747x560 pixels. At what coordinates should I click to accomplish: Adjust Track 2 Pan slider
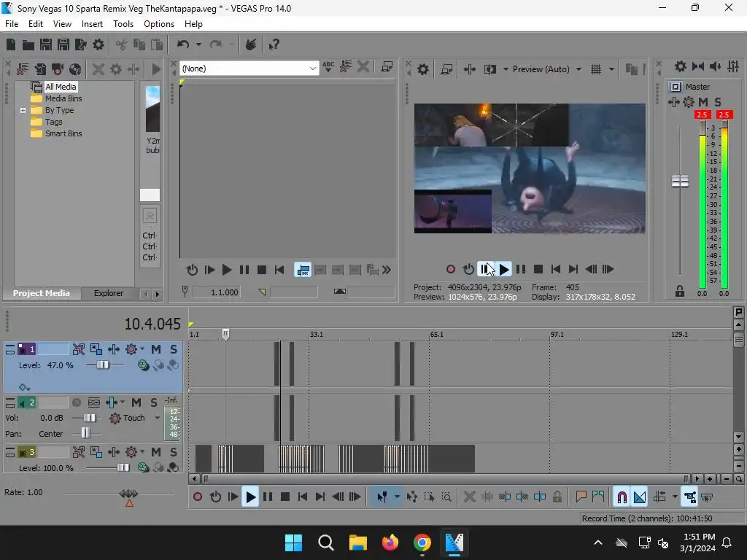(85, 433)
